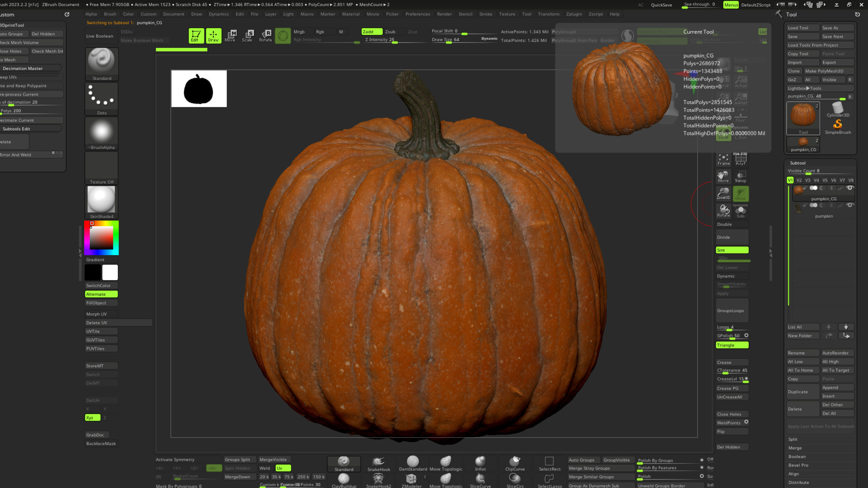Select the Scale transform tool

[x=248, y=36]
